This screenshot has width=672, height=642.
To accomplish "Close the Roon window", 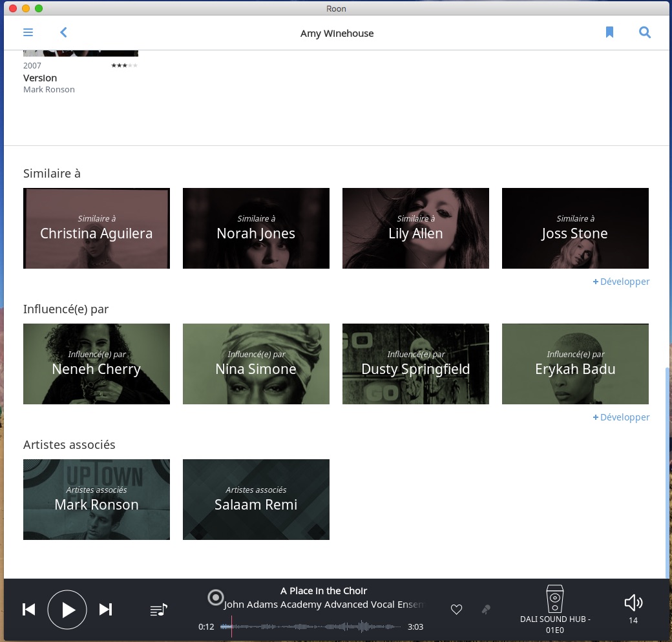I will point(13,8).
